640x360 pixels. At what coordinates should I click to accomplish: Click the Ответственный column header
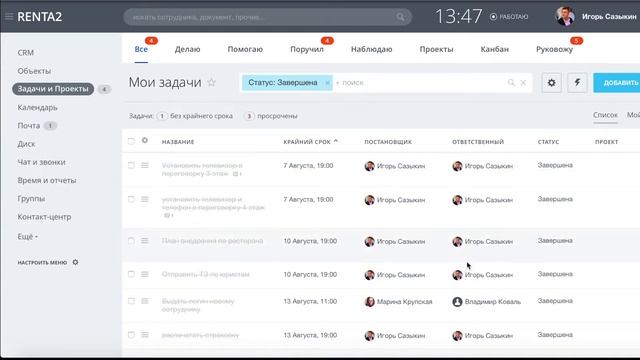pyautogui.click(x=478, y=142)
